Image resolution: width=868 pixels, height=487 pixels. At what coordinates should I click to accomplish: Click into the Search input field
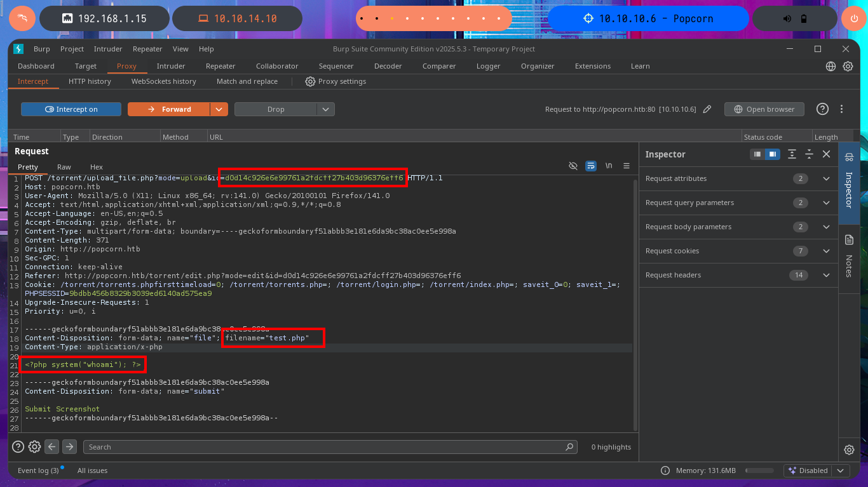tap(330, 447)
